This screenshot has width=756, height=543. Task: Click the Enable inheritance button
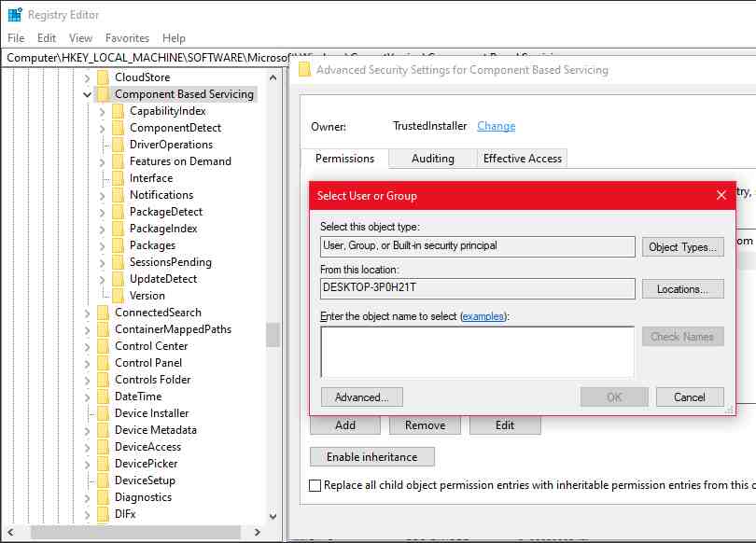(371, 457)
